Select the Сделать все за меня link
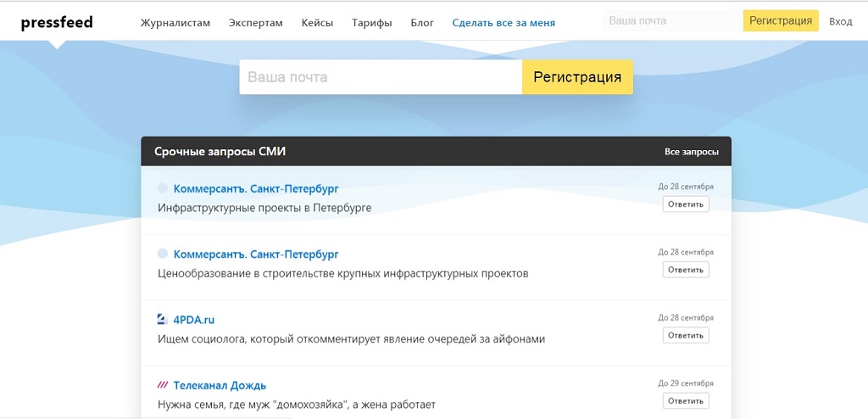This screenshot has height=419, width=868. [504, 23]
